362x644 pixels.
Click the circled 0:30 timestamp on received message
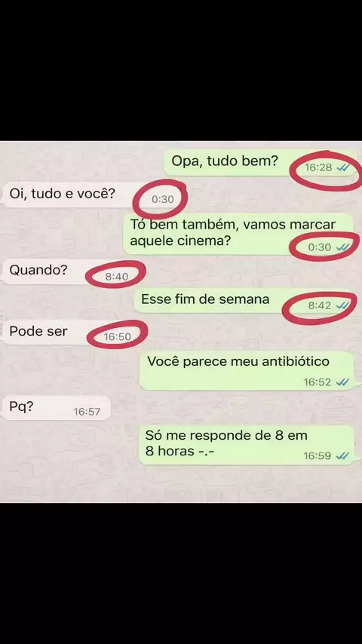163,200
